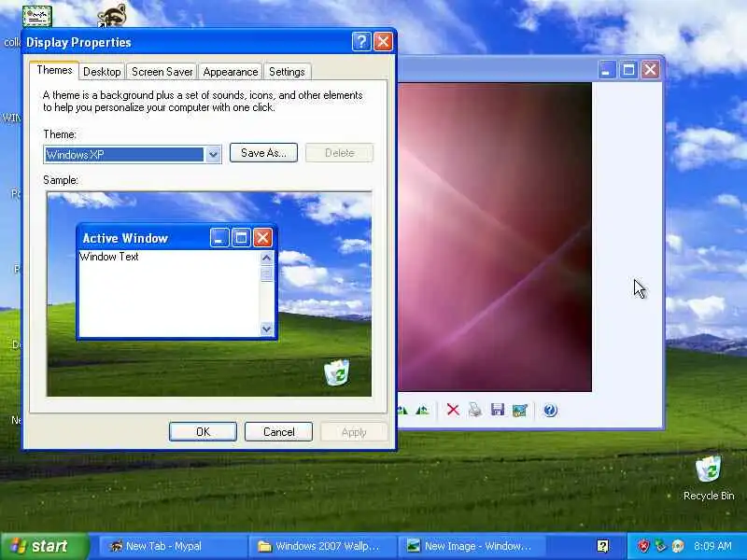The image size is (747, 560).
Task: Go to the Appearance tab
Action: [x=231, y=72]
